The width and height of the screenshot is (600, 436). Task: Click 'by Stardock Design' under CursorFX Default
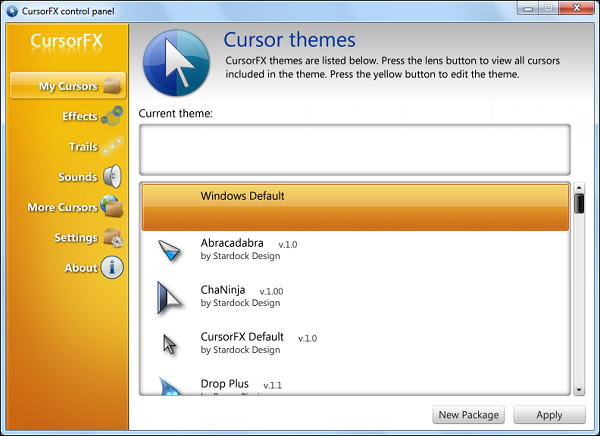[x=240, y=350]
